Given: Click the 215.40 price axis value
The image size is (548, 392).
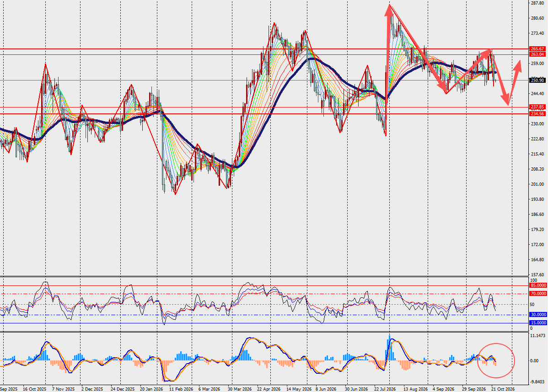Looking at the screenshot, I should point(537,154).
